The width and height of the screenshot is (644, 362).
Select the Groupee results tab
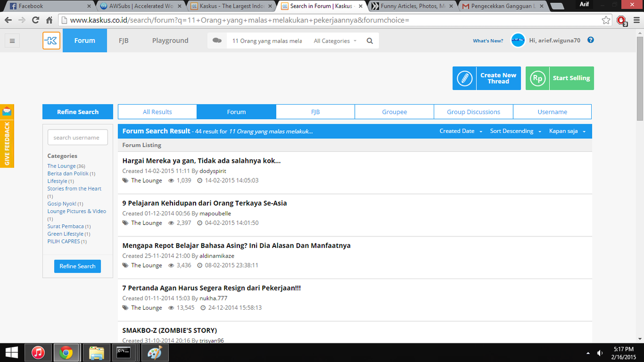394,112
